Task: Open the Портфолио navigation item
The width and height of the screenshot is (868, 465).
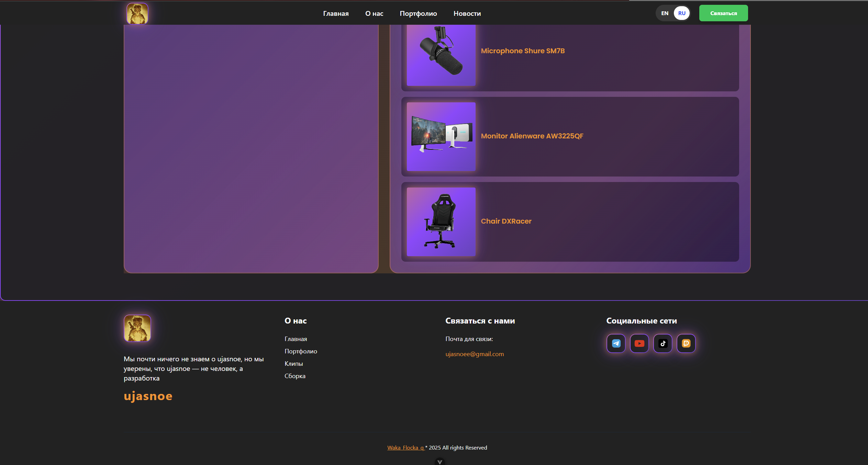Action: click(418, 13)
